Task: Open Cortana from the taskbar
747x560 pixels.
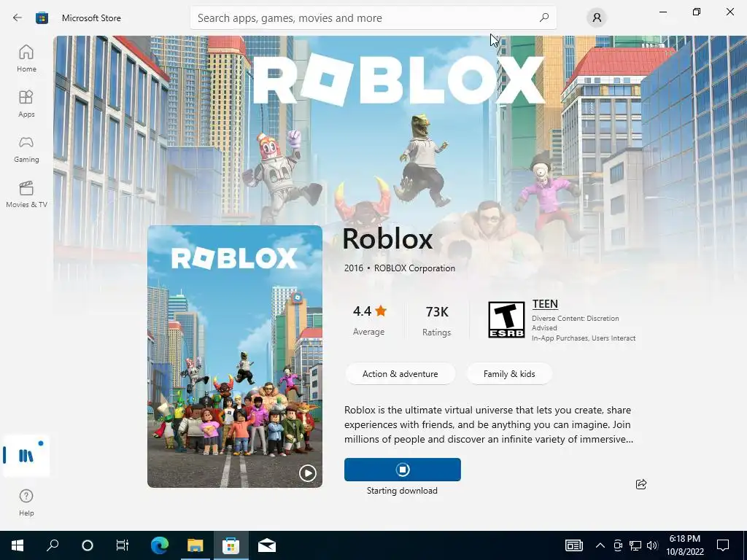Action: tap(88, 545)
